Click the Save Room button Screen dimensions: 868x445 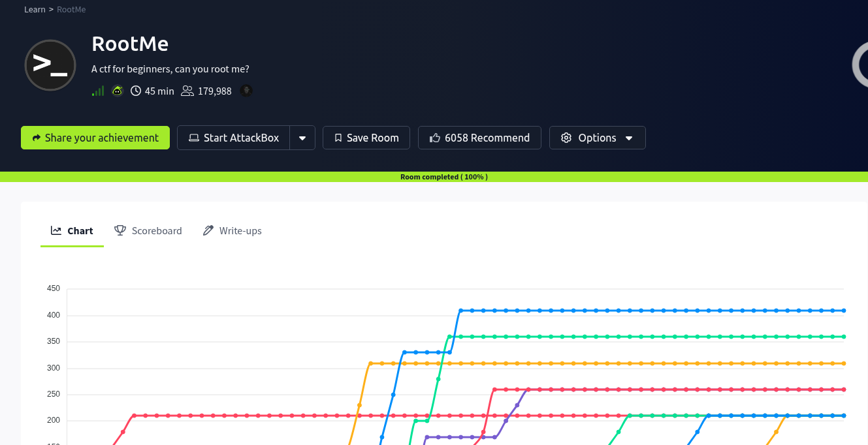click(x=366, y=138)
